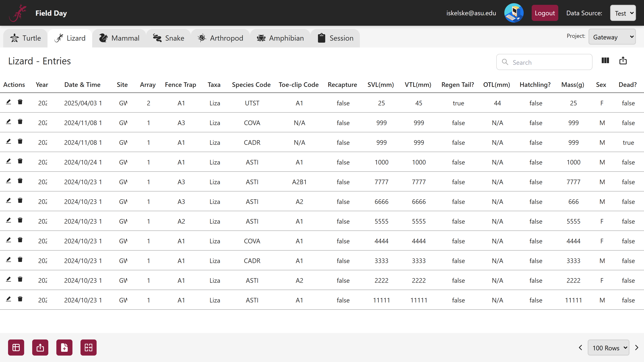
Task: Open the user avatar profile picture
Action: point(514,13)
